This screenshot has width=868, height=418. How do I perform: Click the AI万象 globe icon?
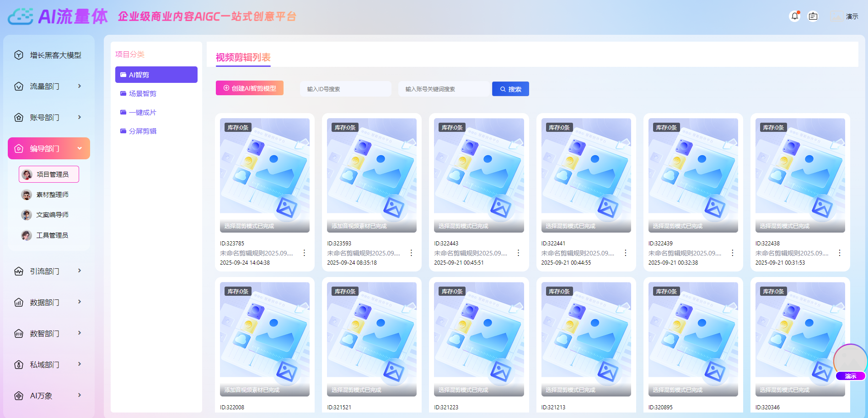click(18, 396)
